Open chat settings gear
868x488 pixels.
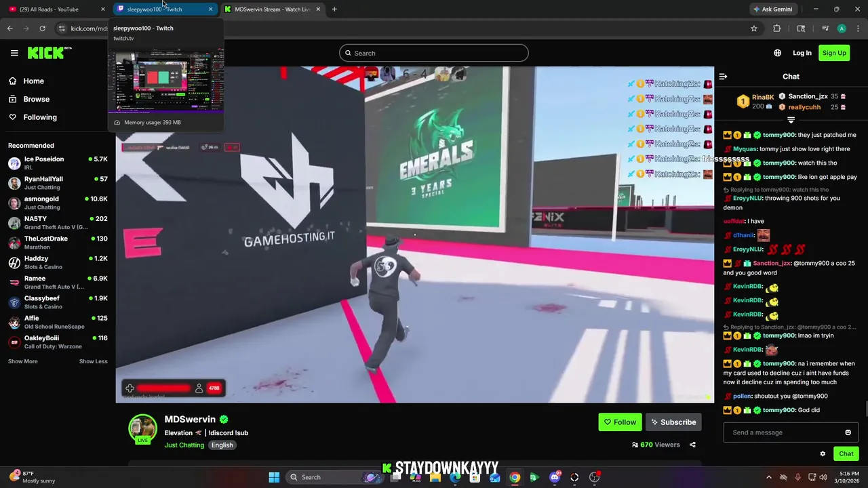point(823,454)
